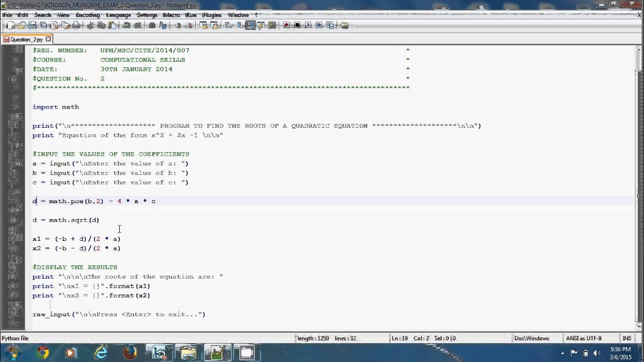This screenshot has width=644, height=362.
Task: Create a new document via toolbar
Action: (x=11, y=25)
